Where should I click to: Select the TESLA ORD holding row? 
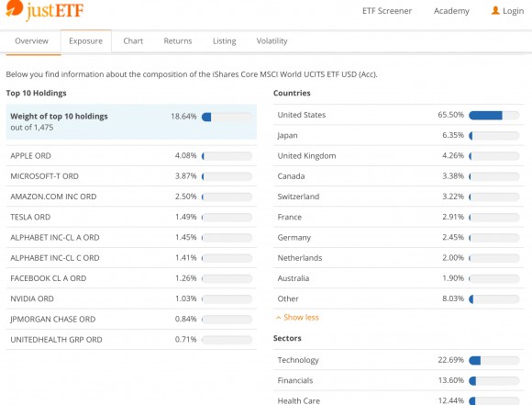tap(131, 217)
